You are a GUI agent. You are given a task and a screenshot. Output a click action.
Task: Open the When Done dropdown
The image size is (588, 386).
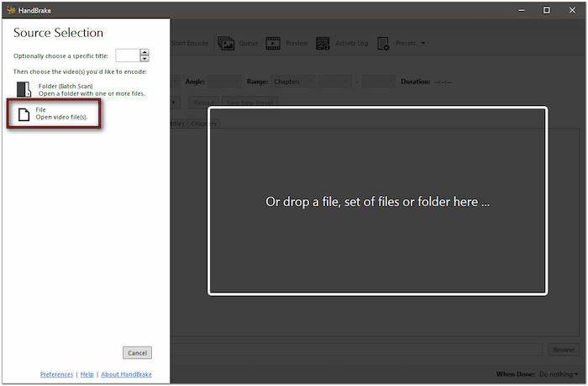[559, 374]
